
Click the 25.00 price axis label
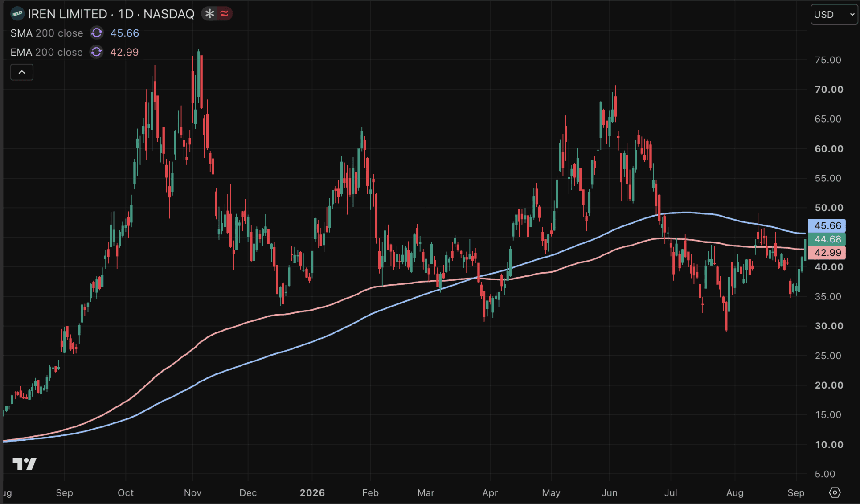point(828,356)
